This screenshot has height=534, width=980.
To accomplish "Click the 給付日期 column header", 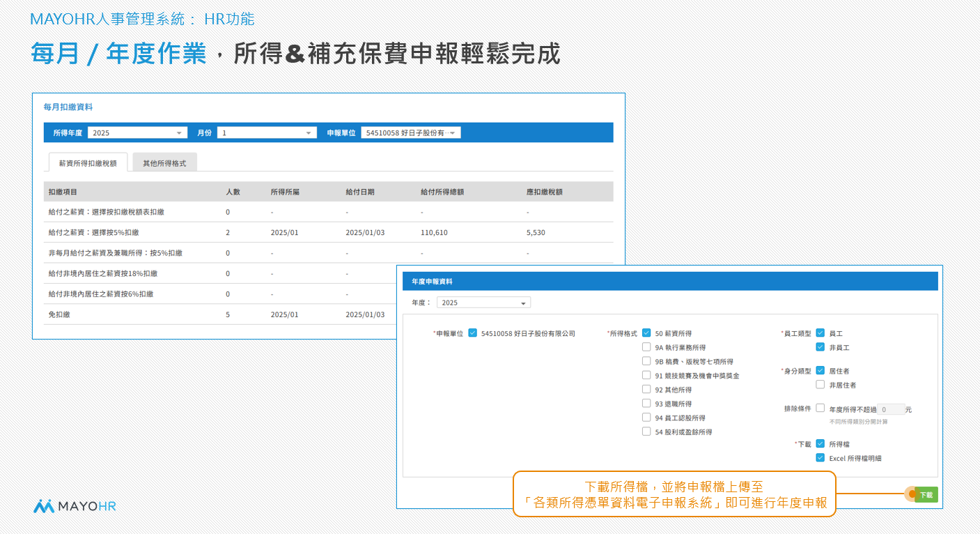I will (360, 192).
